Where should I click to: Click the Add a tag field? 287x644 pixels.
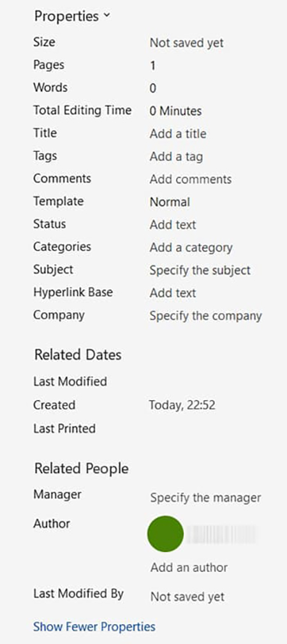tap(176, 156)
